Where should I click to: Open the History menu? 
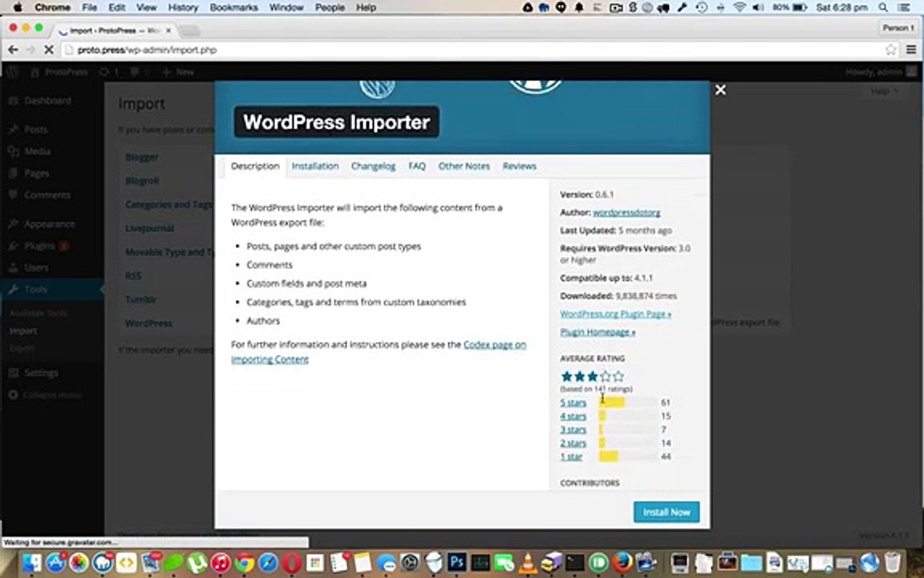(183, 8)
